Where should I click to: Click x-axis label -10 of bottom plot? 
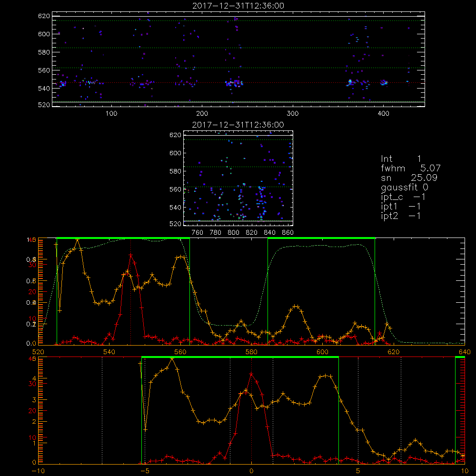click(38, 471)
